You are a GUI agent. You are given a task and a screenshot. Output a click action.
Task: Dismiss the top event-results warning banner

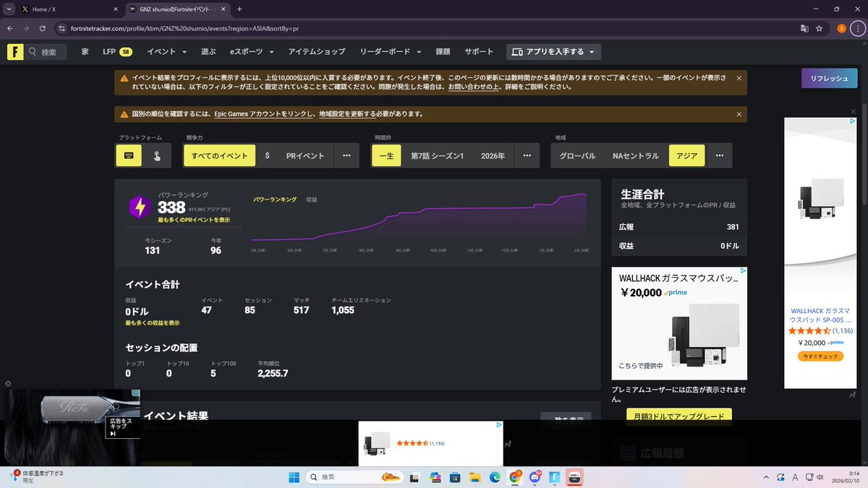(739, 77)
